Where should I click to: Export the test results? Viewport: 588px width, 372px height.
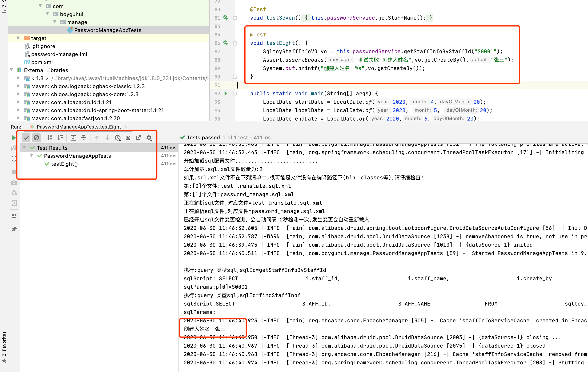pyautogui.click(x=138, y=138)
